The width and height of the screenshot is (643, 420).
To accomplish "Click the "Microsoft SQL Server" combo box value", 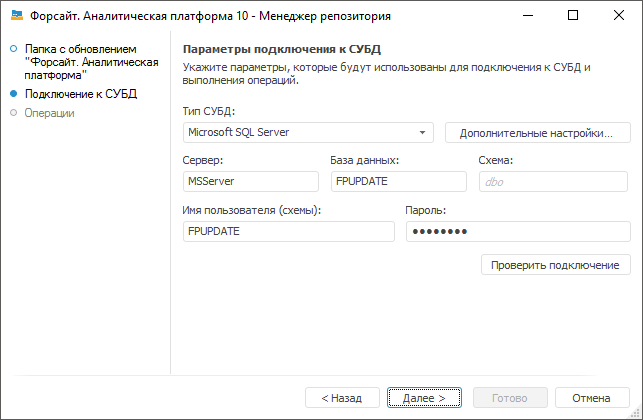I will [300, 132].
